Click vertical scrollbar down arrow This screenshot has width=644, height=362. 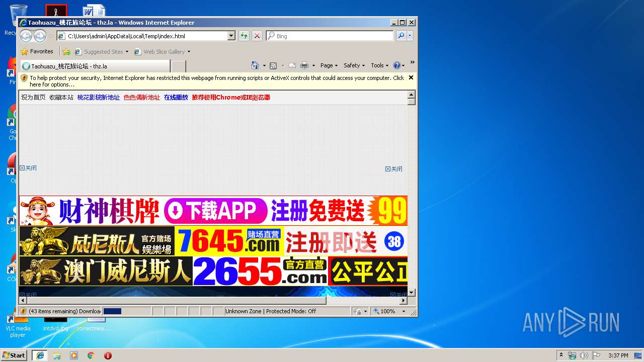[x=411, y=293]
